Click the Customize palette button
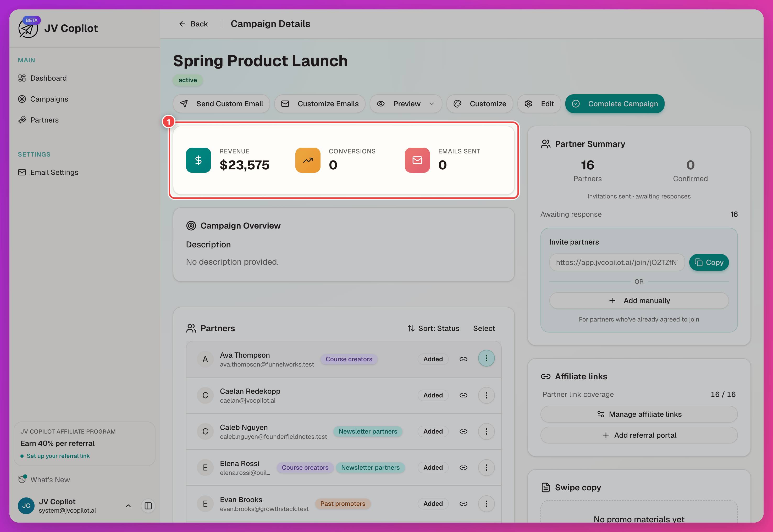 coord(480,104)
